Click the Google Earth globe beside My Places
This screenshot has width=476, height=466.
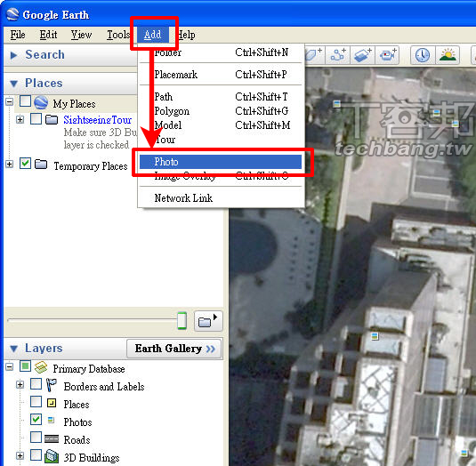pos(41,102)
